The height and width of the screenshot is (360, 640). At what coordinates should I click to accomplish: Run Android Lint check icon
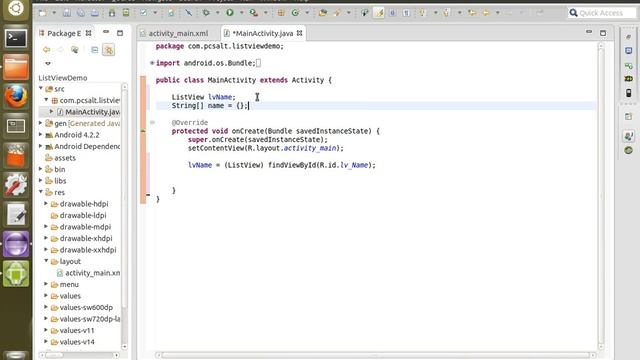click(143, 13)
